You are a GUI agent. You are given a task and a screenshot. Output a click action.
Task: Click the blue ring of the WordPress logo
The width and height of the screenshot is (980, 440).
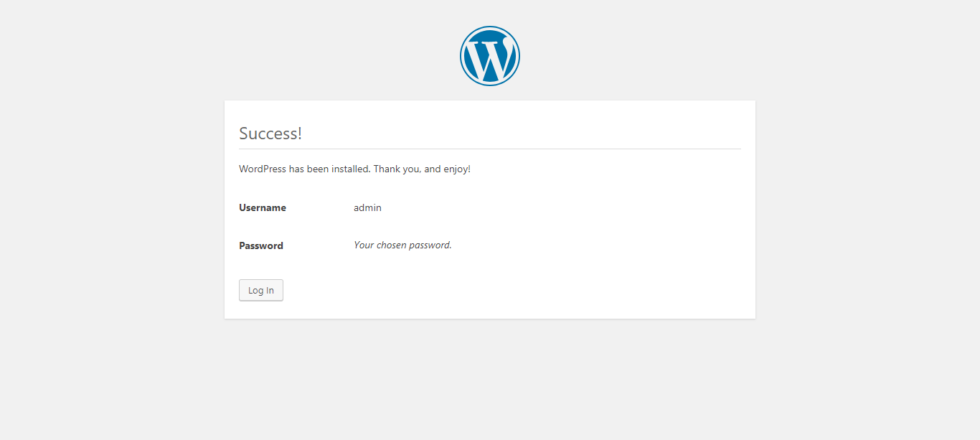tap(490, 28)
